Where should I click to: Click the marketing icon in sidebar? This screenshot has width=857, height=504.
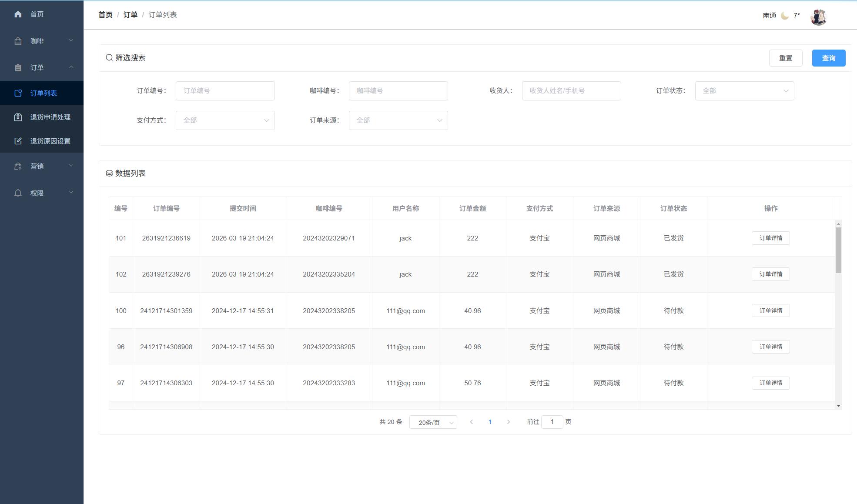pyautogui.click(x=18, y=166)
